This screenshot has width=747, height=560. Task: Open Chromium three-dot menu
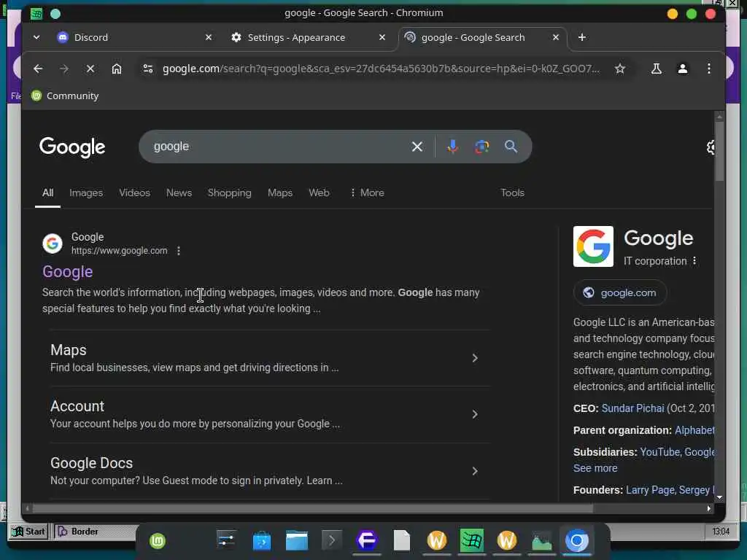click(x=708, y=69)
